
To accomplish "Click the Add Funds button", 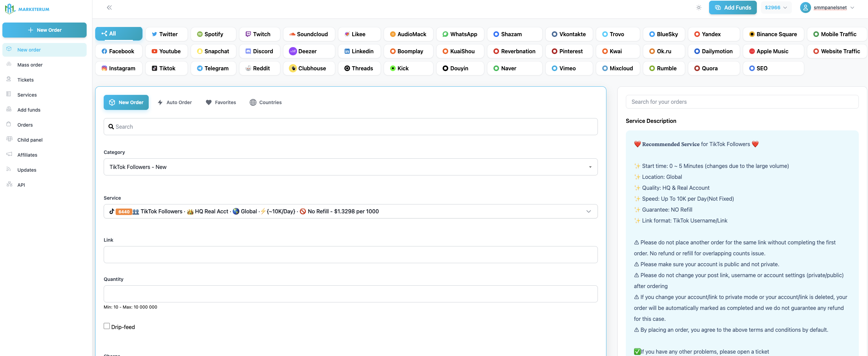I will 733,8.
